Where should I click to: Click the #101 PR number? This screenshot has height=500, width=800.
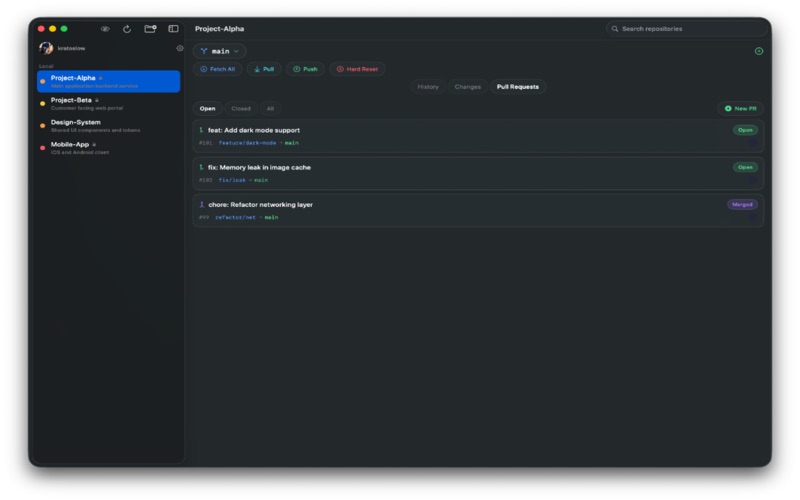(206, 143)
